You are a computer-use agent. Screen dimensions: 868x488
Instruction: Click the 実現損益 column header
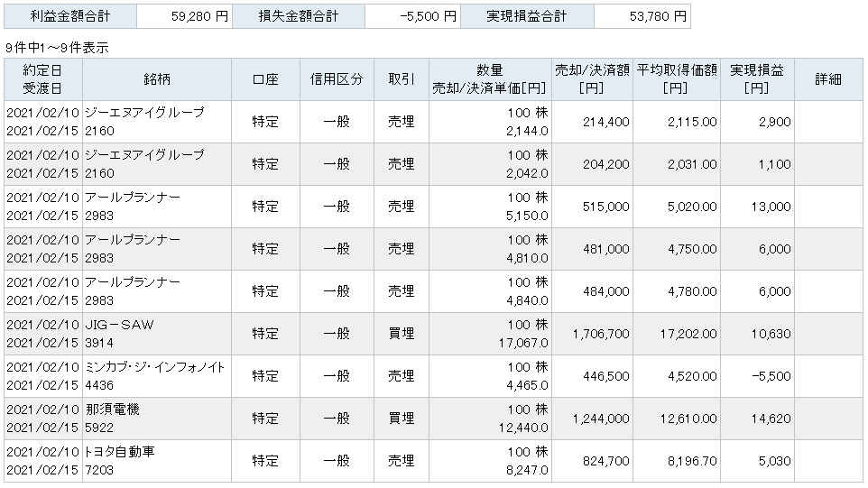pyautogui.click(x=756, y=79)
